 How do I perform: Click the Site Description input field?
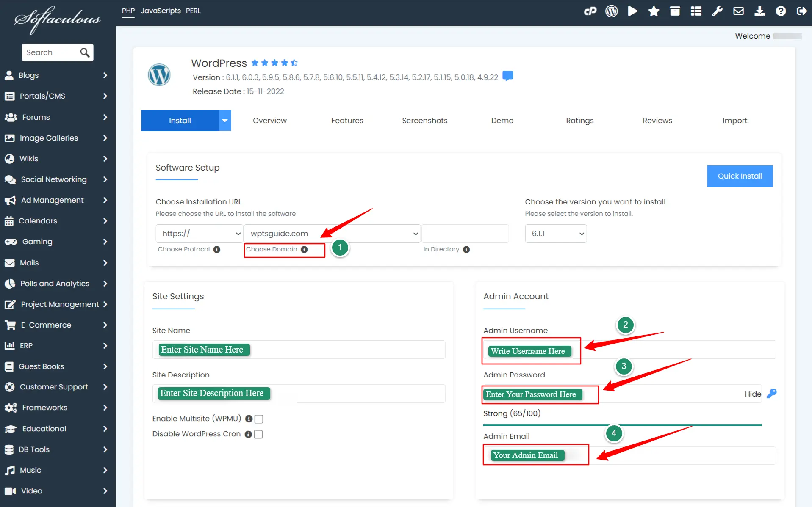pos(299,394)
